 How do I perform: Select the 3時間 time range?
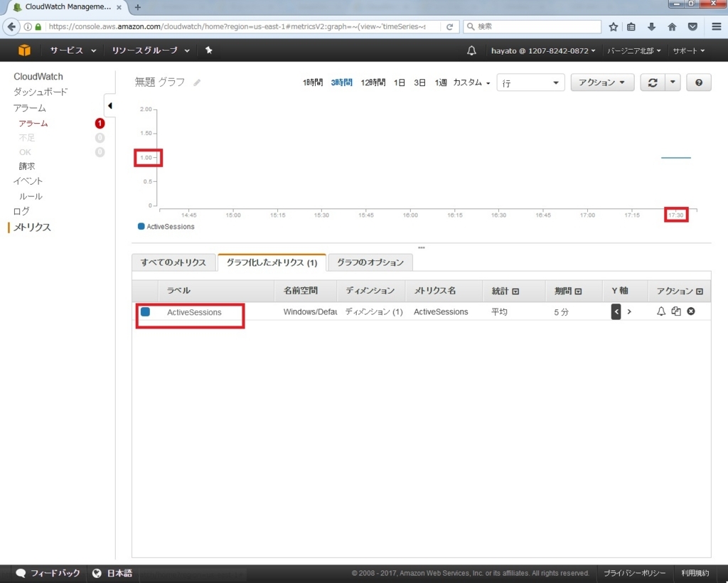coord(341,82)
